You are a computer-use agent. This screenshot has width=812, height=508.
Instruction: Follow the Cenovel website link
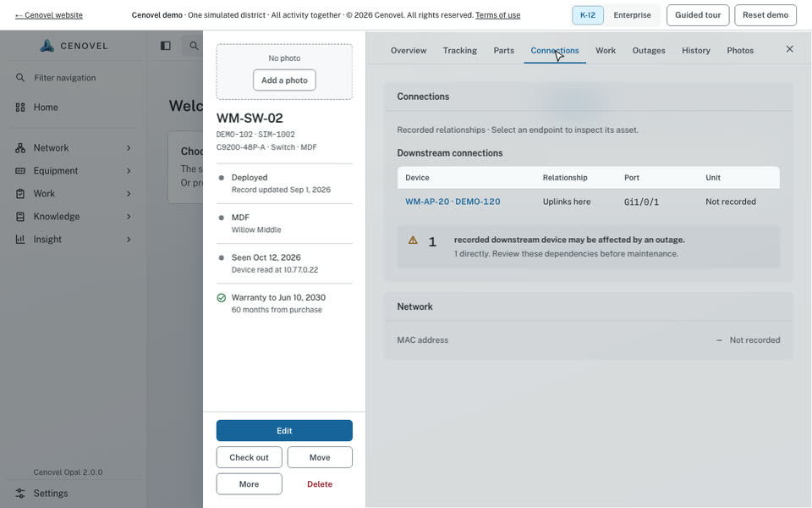pyautogui.click(x=49, y=15)
